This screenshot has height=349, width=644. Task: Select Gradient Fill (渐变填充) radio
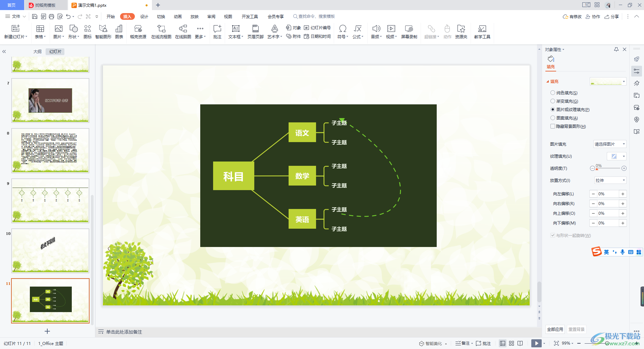click(x=553, y=101)
